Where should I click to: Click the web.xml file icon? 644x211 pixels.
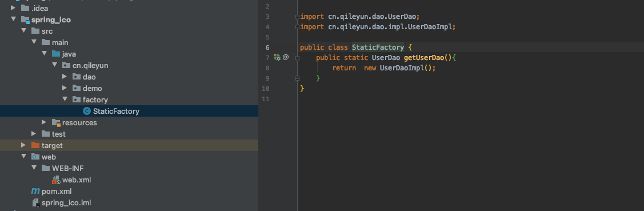pyautogui.click(x=56, y=180)
